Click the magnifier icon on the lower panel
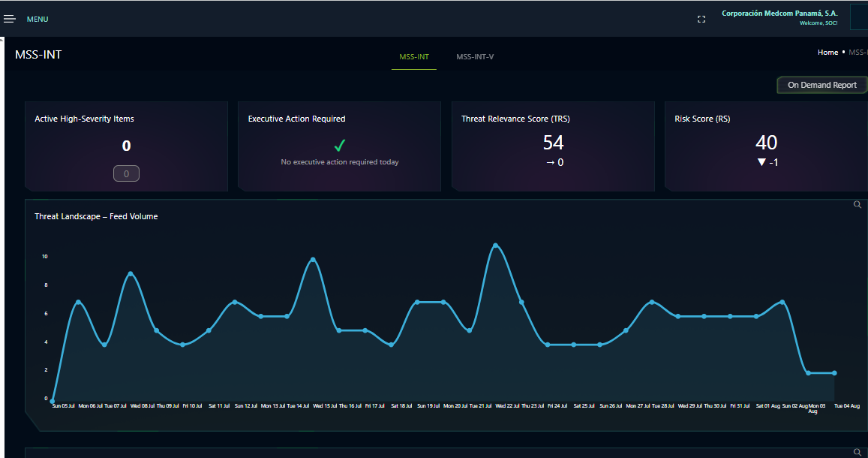Image resolution: width=868 pixels, height=458 pixels. tap(857, 453)
